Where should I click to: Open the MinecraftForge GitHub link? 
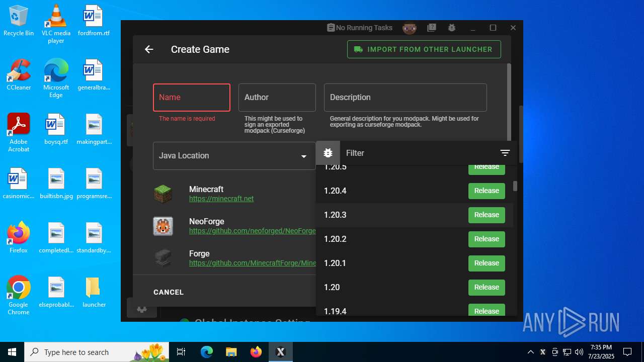(x=253, y=263)
